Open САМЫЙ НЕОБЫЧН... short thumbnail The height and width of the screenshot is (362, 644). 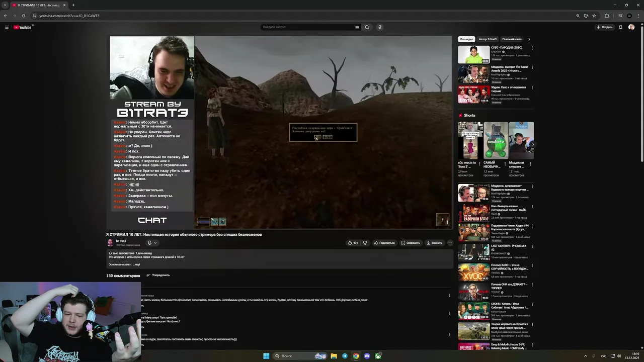coord(496,140)
